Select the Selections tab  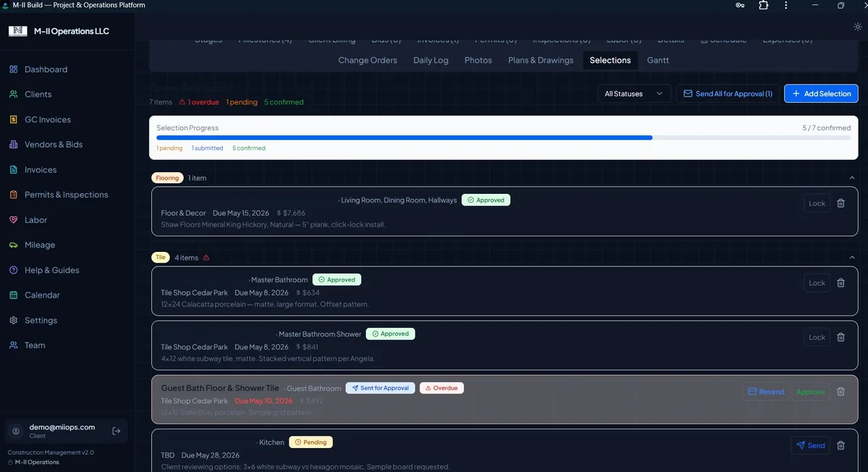tap(610, 60)
